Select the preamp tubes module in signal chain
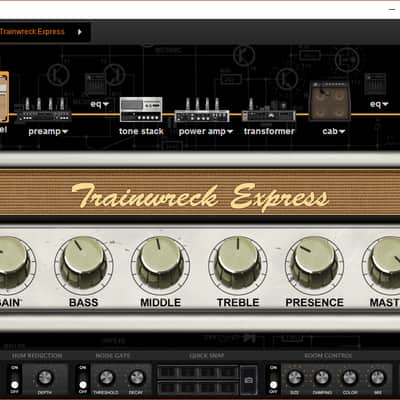Image resolution: width=400 pixels, height=400 pixels. pyautogui.click(x=44, y=109)
